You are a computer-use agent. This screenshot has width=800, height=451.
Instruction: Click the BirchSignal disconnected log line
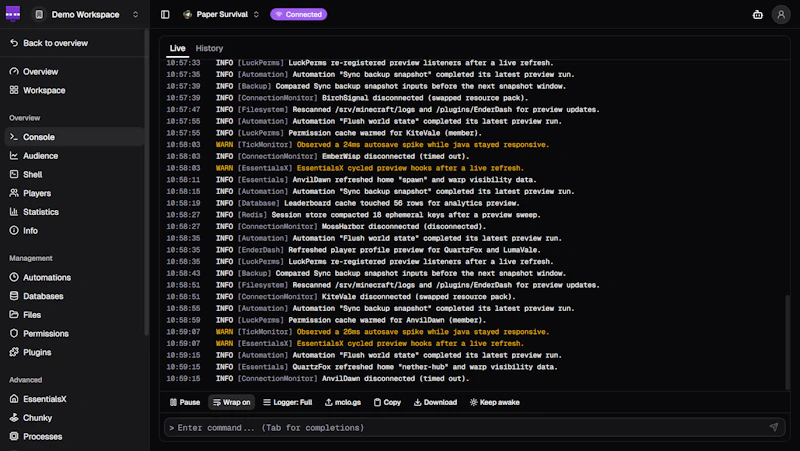(x=347, y=98)
